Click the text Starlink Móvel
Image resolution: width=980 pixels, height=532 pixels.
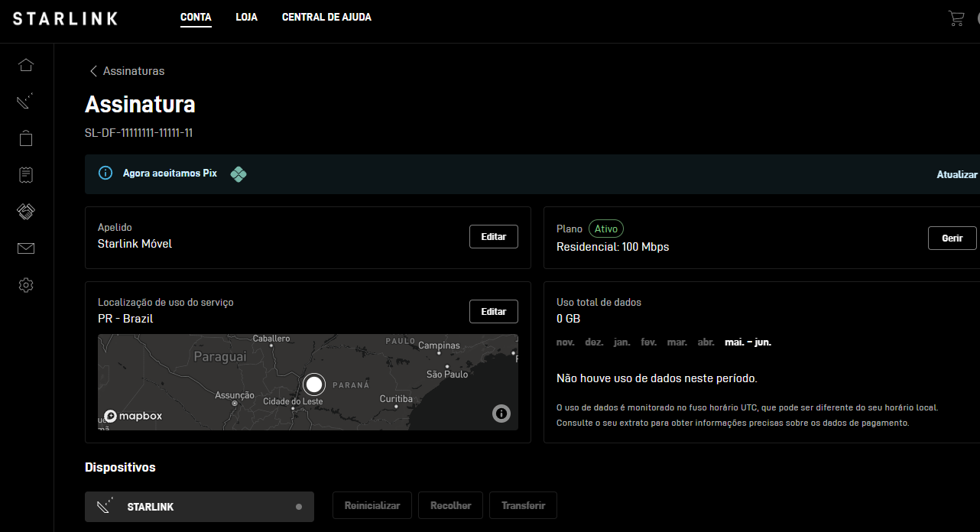click(135, 244)
